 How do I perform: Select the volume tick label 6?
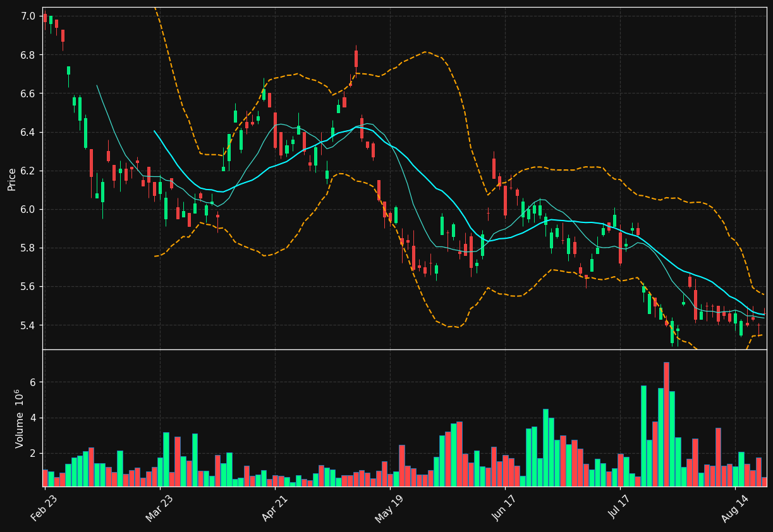pyautogui.click(x=33, y=382)
